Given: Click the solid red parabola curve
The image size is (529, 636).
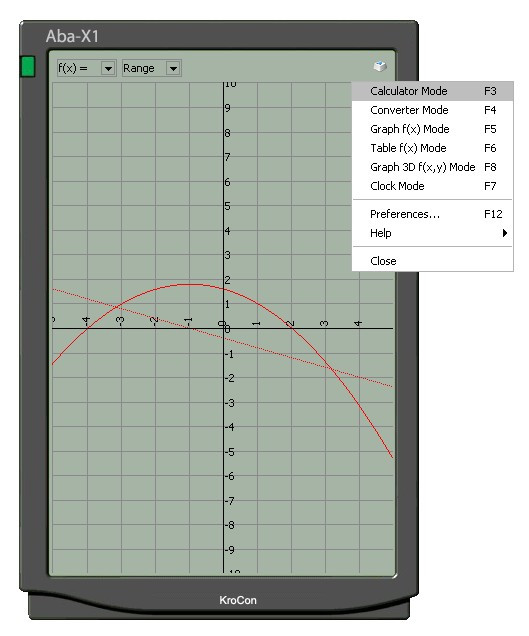Looking at the screenshot, I should 191,285.
